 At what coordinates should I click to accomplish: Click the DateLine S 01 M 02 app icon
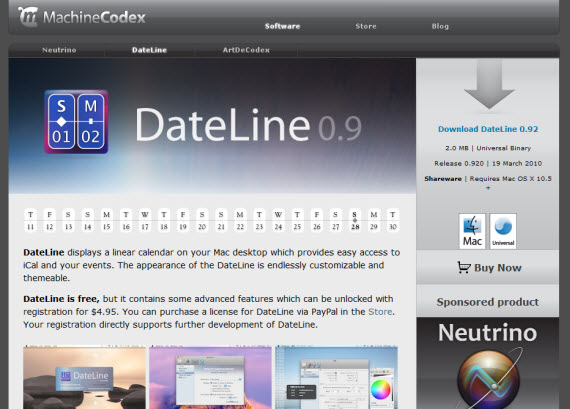76,122
